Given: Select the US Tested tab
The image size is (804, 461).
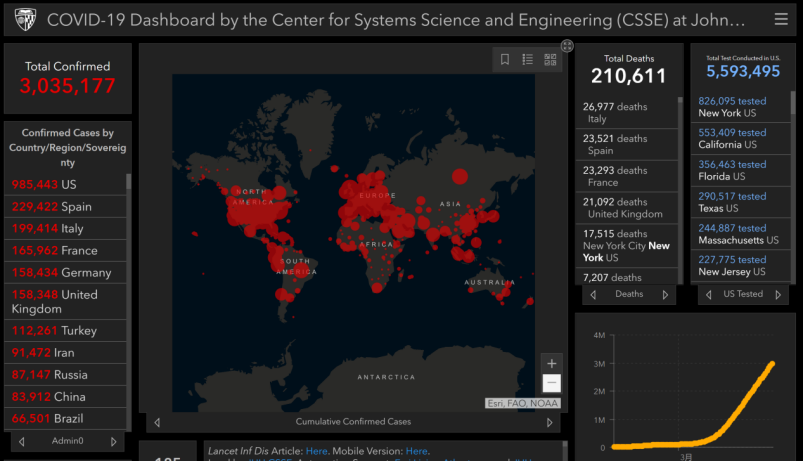Looking at the screenshot, I should tap(743, 294).
